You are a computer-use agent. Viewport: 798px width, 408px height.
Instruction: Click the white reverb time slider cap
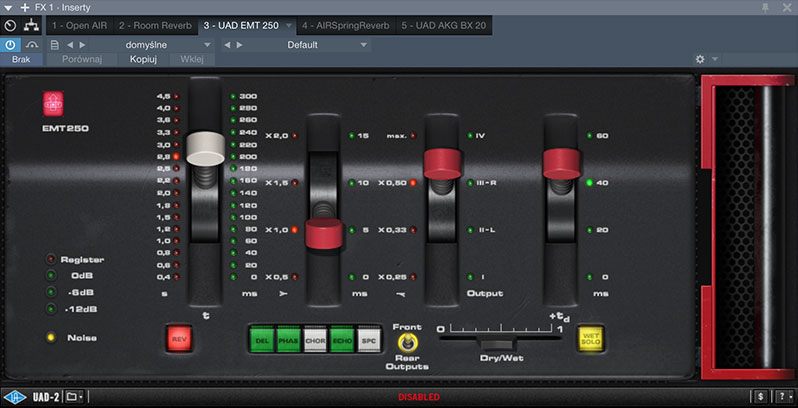pyautogui.click(x=206, y=149)
